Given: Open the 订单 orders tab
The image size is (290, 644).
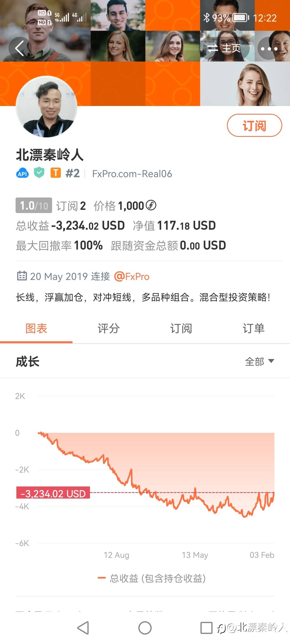Looking at the screenshot, I should [x=254, y=329].
